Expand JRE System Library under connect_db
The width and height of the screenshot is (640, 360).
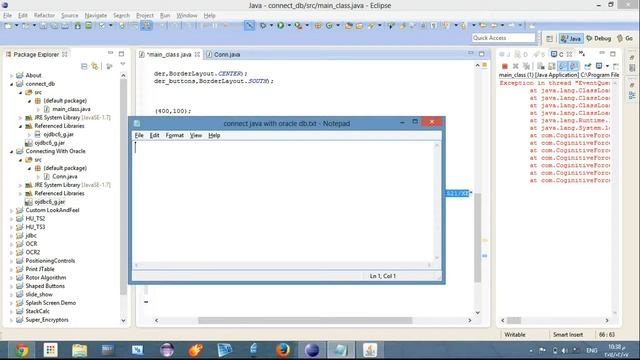(x=20, y=118)
